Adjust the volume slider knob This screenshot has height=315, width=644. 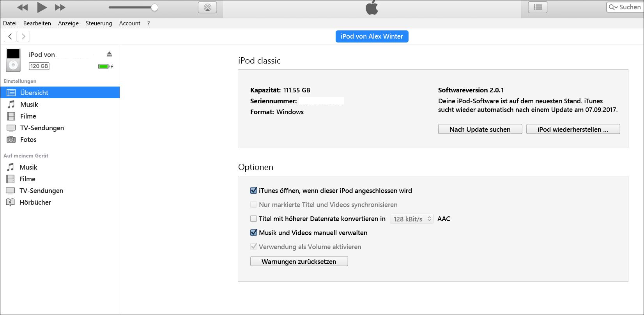point(154,7)
